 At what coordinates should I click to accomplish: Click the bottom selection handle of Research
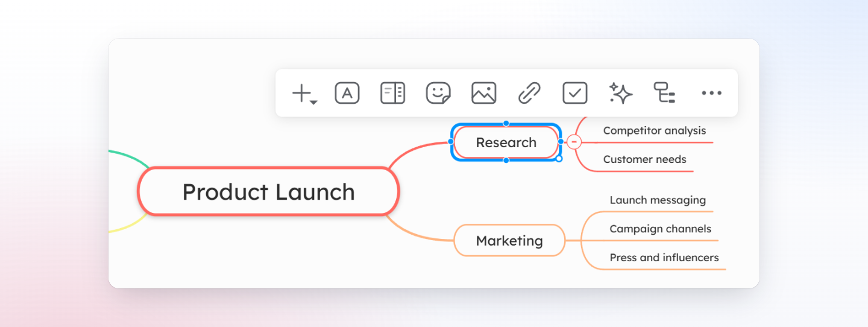click(506, 160)
